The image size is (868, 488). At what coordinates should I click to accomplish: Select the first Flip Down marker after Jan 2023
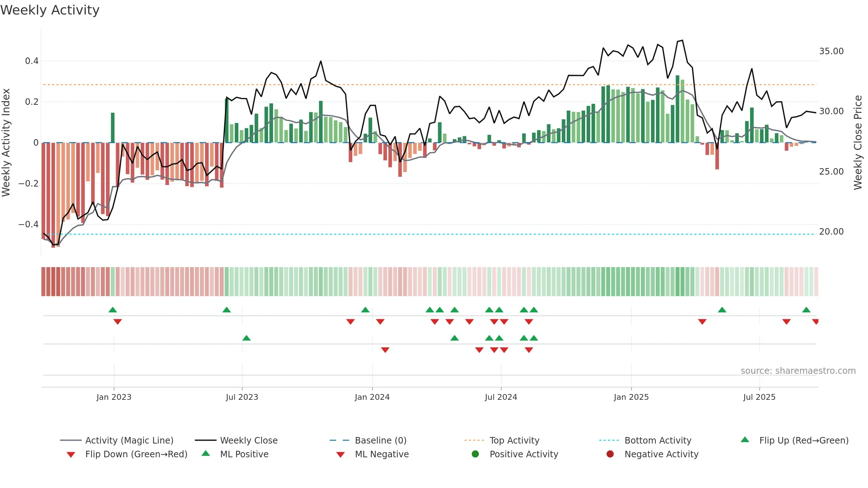coord(118,322)
